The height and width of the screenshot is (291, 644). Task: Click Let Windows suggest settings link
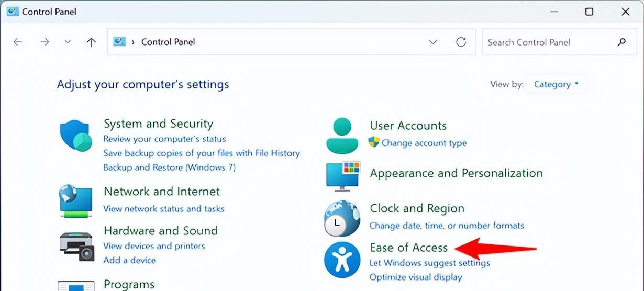point(429,263)
